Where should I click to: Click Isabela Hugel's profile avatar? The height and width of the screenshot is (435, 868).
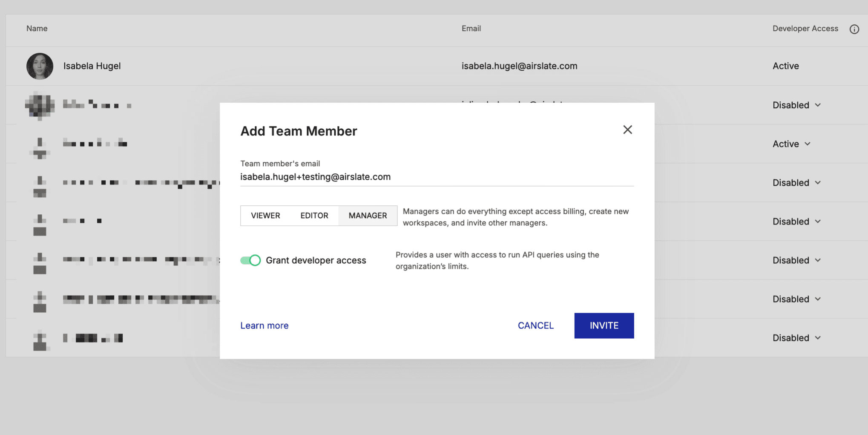click(x=40, y=66)
